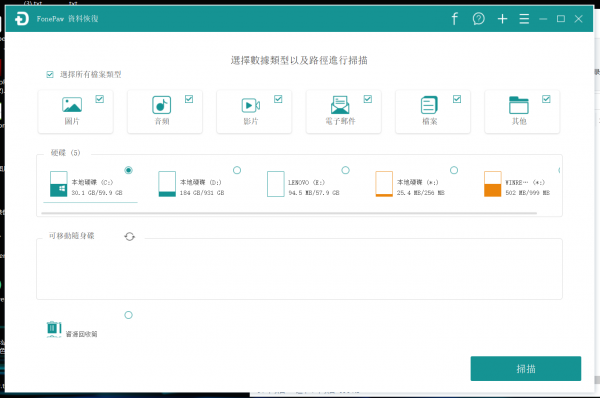Click the 184 GB/931 GB size text
The height and width of the screenshot is (398, 600).
point(202,192)
